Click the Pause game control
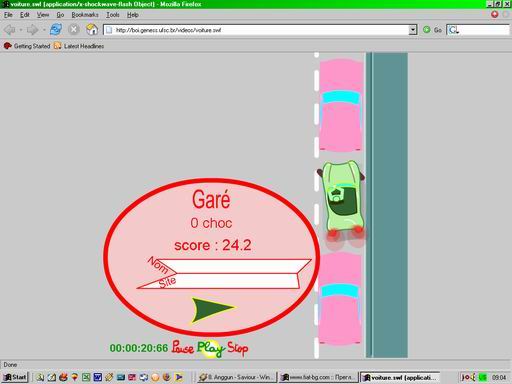 coord(183,348)
